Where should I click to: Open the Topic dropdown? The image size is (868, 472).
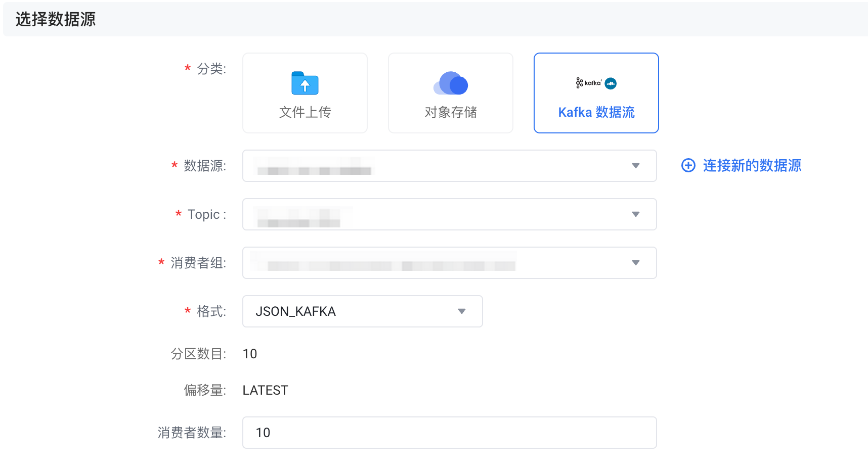tap(450, 214)
